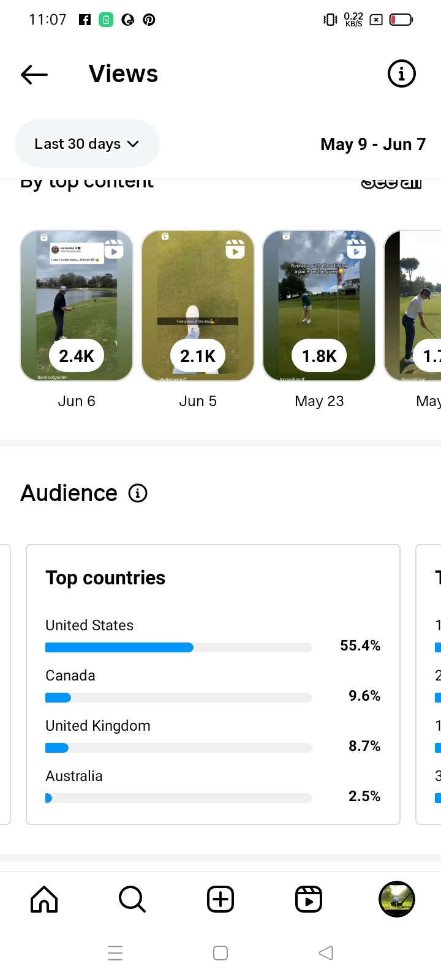Open the Search tab
The height and width of the screenshot is (980, 441).
click(132, 899)
